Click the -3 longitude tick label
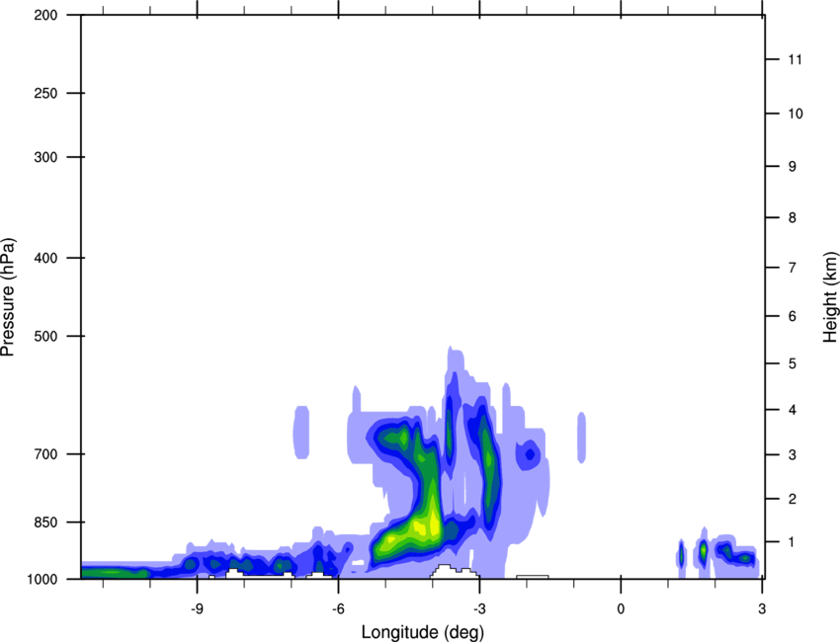Image resolution: width=840 pixels, height=642 pixels. tap(479, 608)
